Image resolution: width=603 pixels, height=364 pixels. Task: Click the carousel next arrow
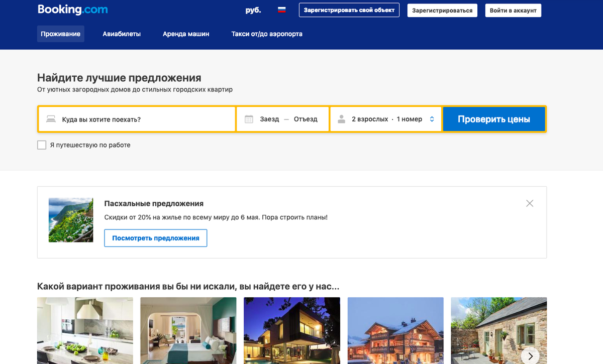click(x=531, y=355)
